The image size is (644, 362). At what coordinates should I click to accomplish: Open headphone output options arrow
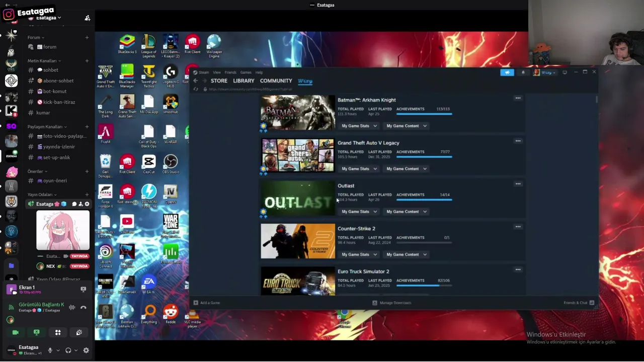click(76, 350)
